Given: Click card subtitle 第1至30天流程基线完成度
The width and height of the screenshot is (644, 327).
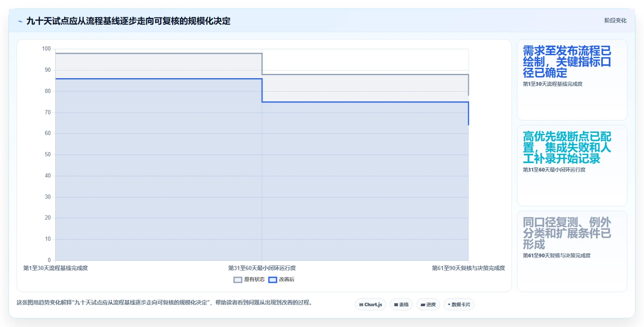Looking at the screenshot, I should point(553,84).
